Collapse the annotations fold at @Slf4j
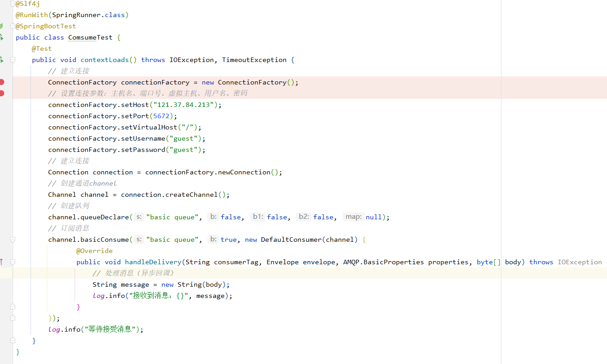Viewport: 607px width, 364px height. 13,4
